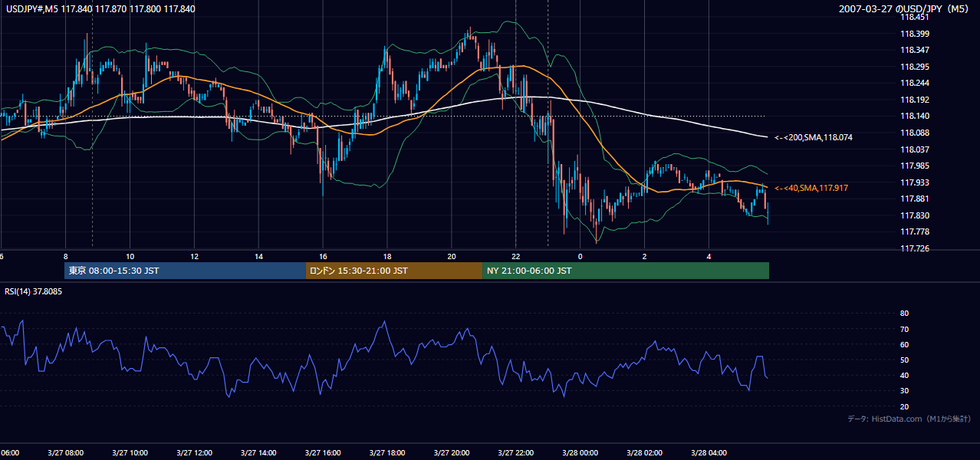The image size is (980, 460).
Task: Click the 3/27 12:00 bottom time label
Action: coord(194,453)
